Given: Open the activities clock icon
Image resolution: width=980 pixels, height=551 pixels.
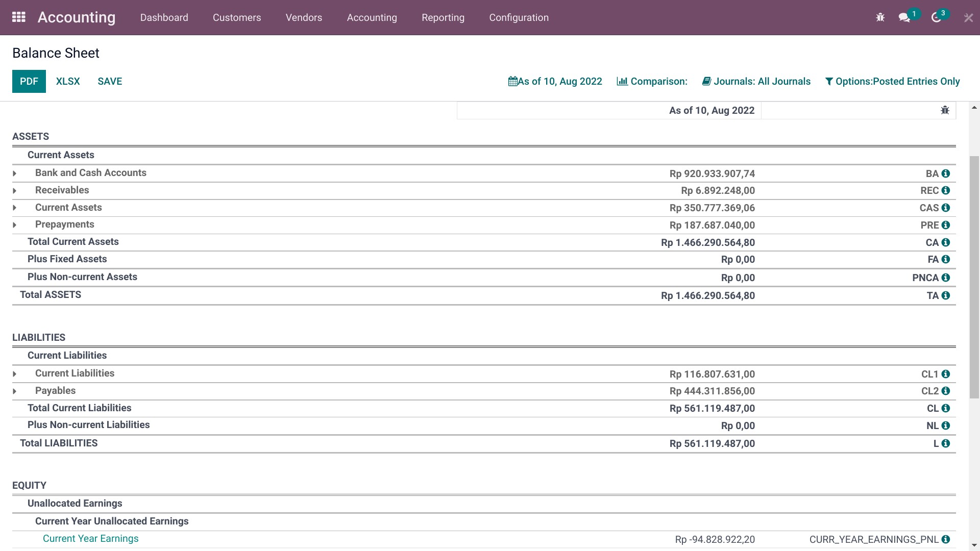Looking at the screenshot, I should [936, 17].
